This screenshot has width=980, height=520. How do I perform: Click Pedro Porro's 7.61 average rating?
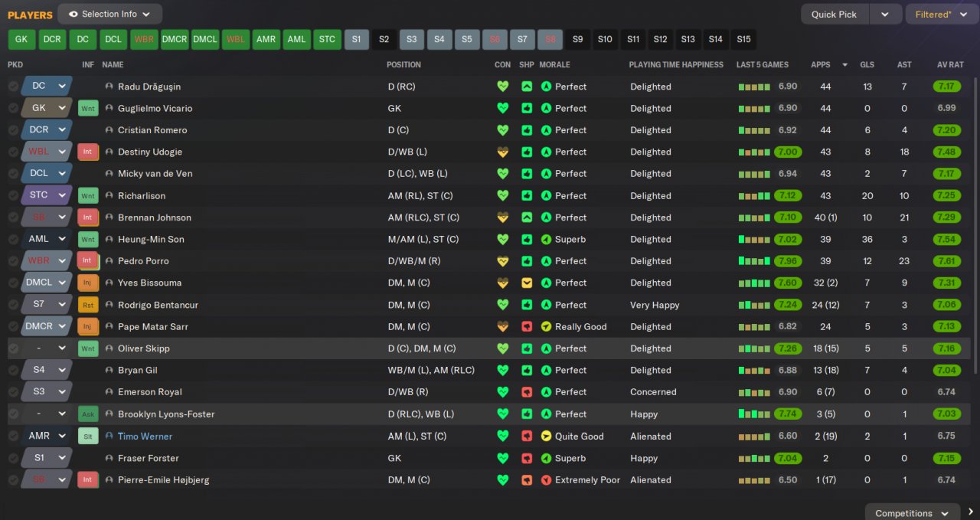[x=946, y=261]
